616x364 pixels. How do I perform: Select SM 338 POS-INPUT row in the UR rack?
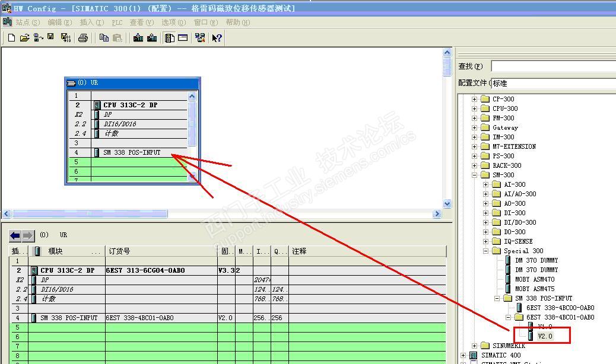point(128,152)
